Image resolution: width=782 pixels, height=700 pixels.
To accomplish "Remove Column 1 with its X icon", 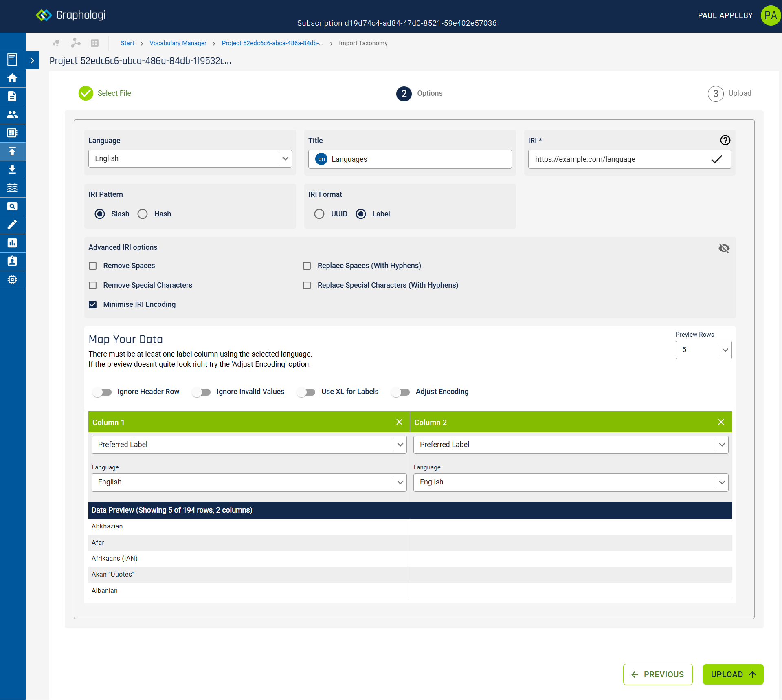I will pos(399,422).
